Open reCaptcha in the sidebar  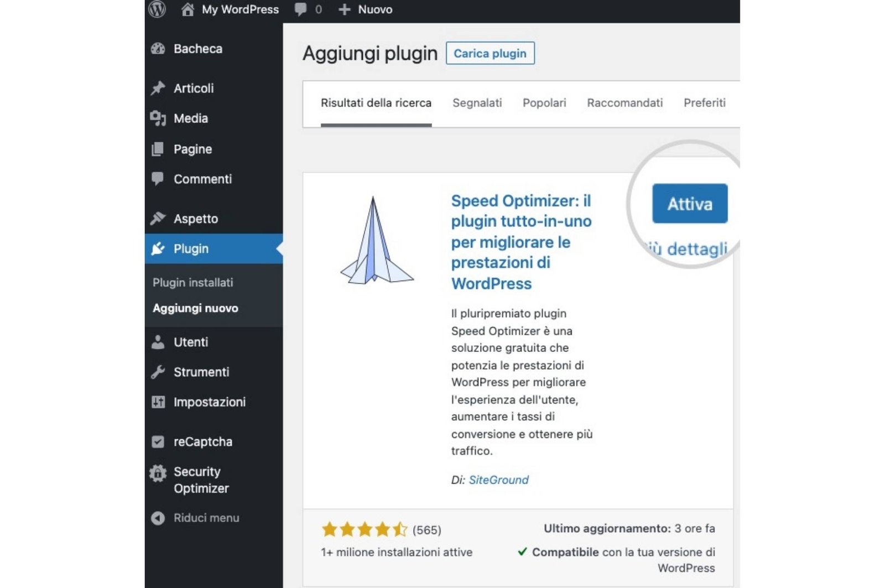coord(203,442)
